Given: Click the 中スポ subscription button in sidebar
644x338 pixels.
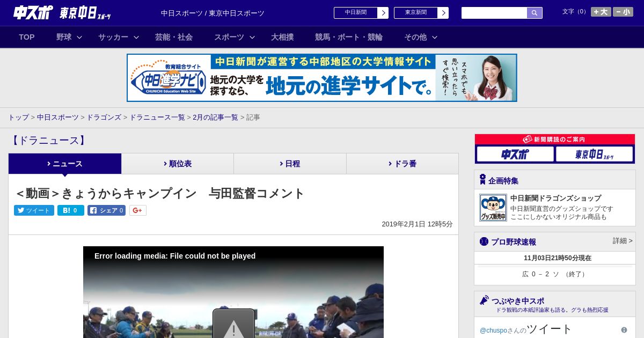Looking at the screenshot, I should [515, 155].
